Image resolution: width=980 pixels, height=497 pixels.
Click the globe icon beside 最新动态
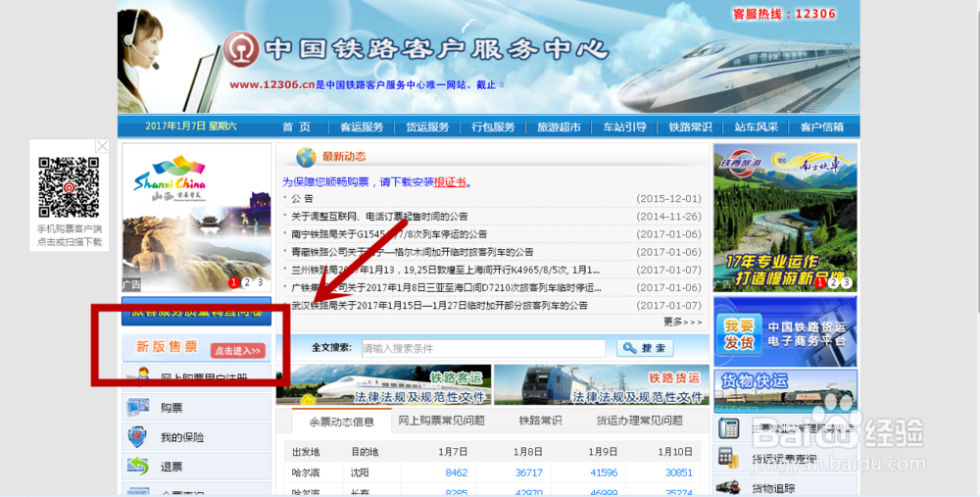click(x=306, y=157)
